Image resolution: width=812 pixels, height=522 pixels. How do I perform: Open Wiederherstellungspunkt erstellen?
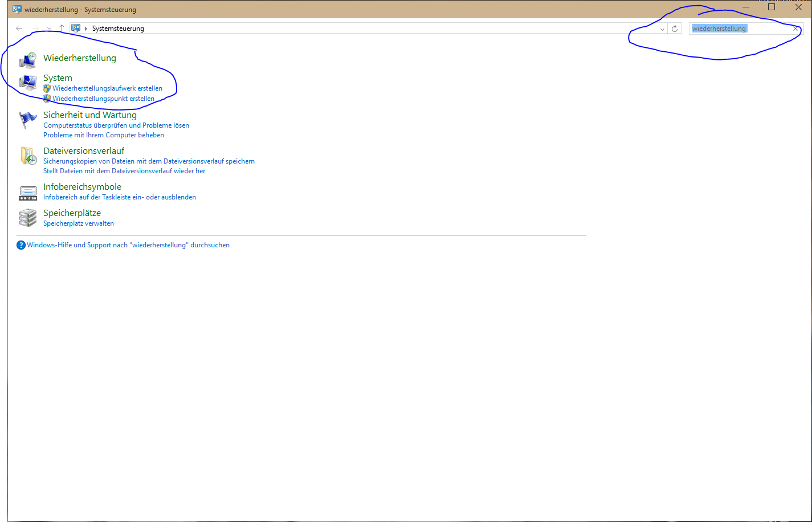104,99
